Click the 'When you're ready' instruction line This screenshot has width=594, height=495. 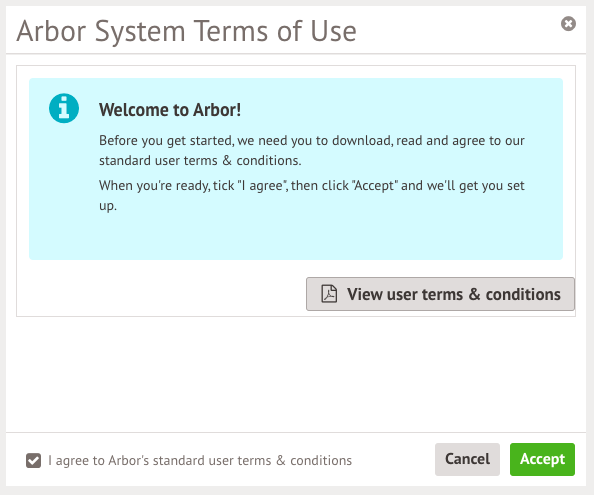312,186
